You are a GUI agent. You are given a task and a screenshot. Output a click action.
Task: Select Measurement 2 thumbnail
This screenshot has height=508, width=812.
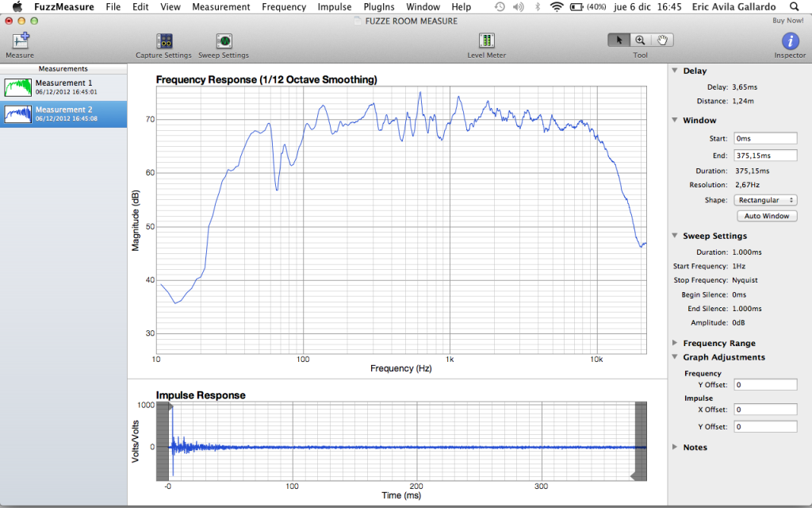18,114
